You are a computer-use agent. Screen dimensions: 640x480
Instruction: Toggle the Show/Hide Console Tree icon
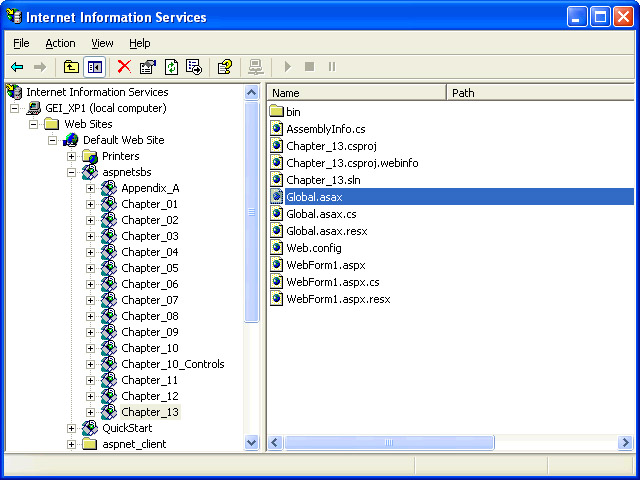(x=94, y=67)
